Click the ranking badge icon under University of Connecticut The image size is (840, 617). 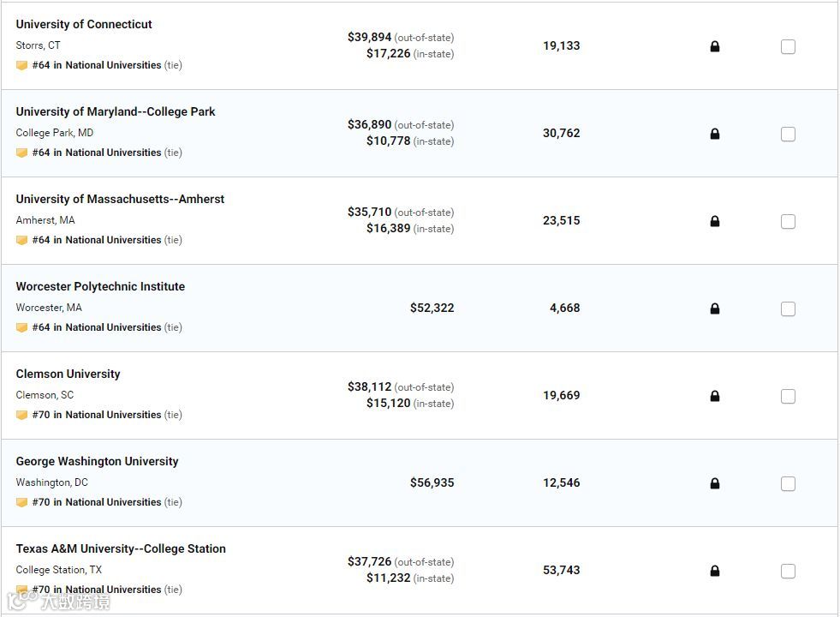[21, 65]
